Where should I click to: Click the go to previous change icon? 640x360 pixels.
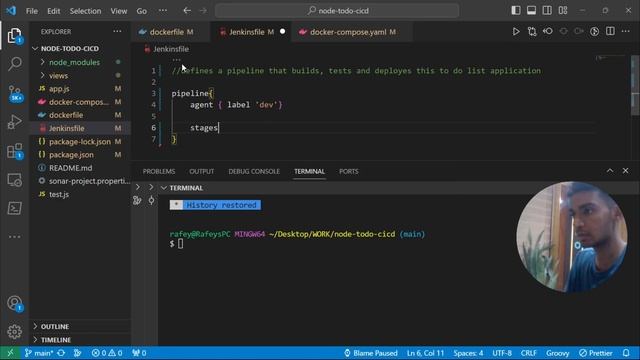pyautogui.click(x=548, y=31)
